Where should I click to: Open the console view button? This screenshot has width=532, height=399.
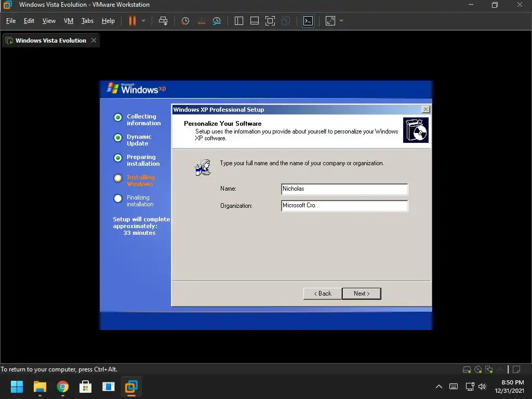[x=308, y=21]
